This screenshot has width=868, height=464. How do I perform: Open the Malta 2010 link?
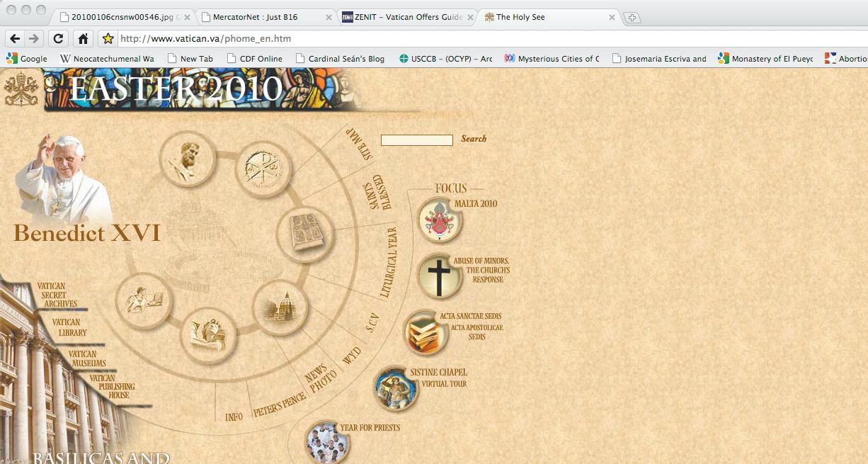click(x=476, y=204)
